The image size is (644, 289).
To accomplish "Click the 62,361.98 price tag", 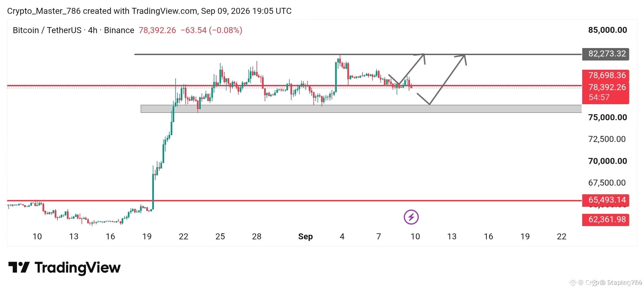I will click(x=606, y=220).
